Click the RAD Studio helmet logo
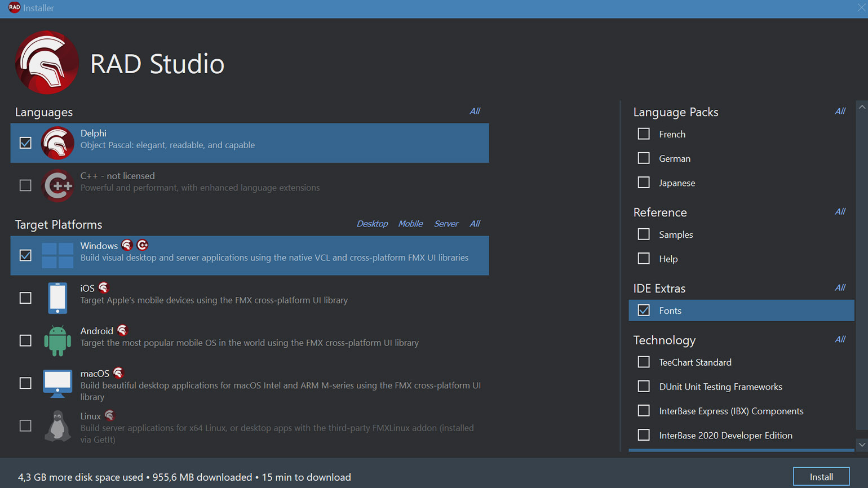The image size is (868, 488). 47,63
